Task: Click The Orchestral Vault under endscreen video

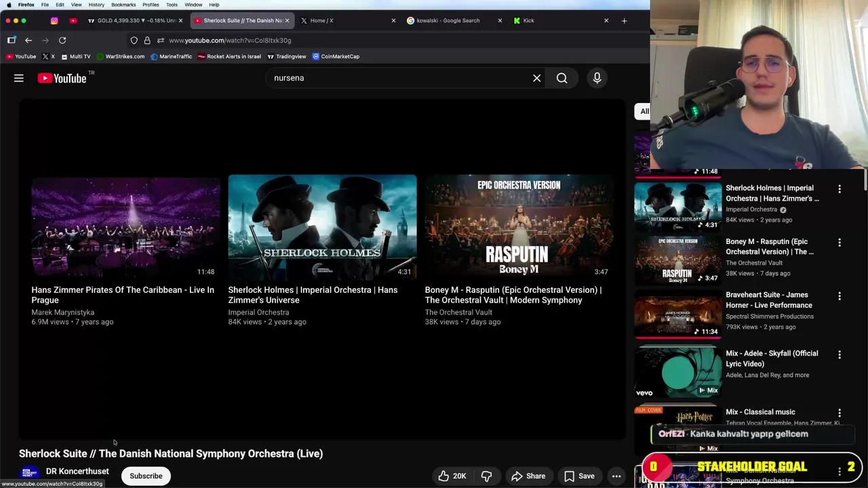Action: coord(458,312)
